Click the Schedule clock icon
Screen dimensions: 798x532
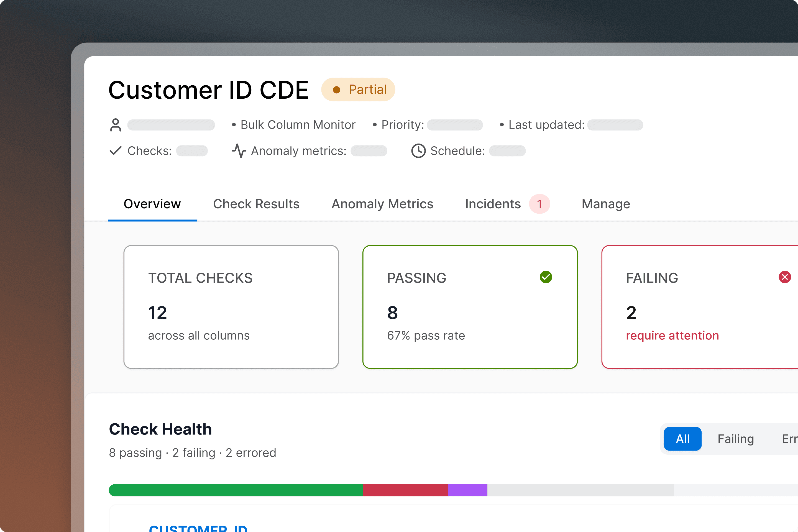tap(418, 151)
